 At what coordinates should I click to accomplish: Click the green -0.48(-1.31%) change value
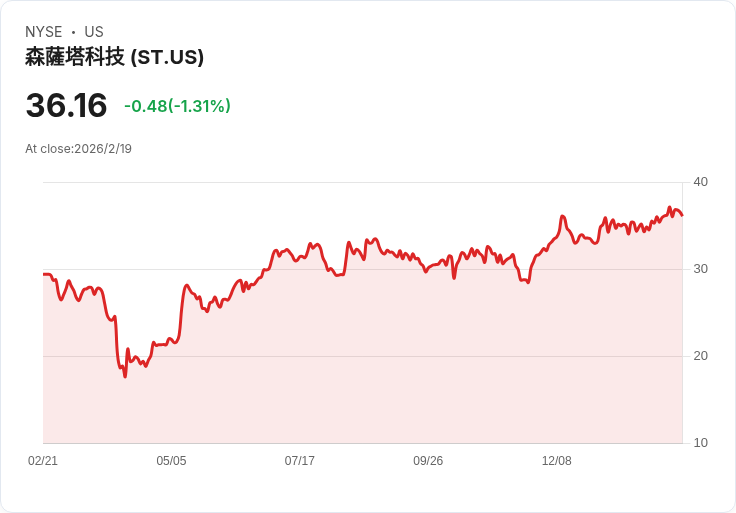pos(177,106)
